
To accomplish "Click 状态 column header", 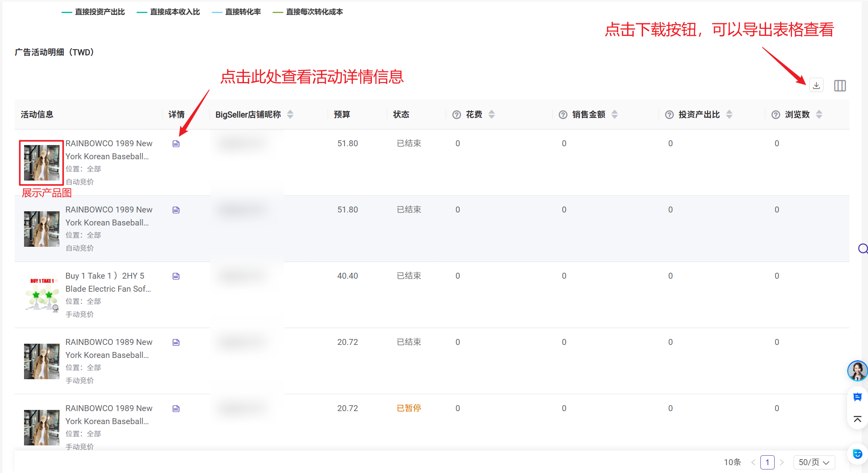I will pyautogui.click(x=401, y=114).
